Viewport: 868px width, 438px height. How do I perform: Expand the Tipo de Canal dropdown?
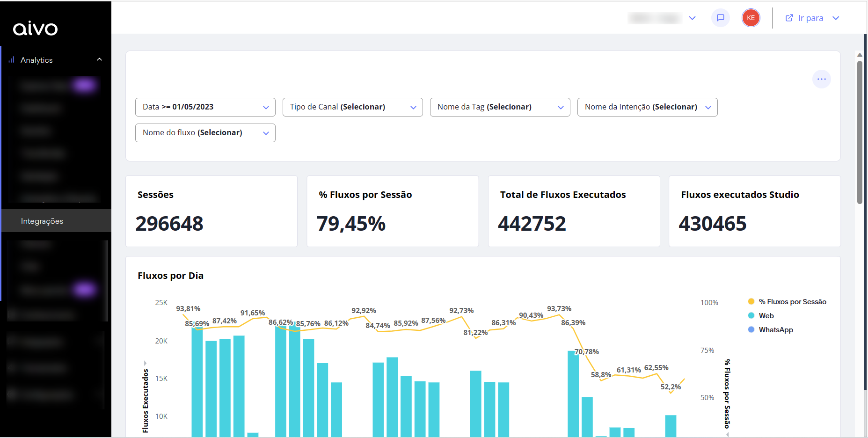pyautogui.click(x=352, y=107)
